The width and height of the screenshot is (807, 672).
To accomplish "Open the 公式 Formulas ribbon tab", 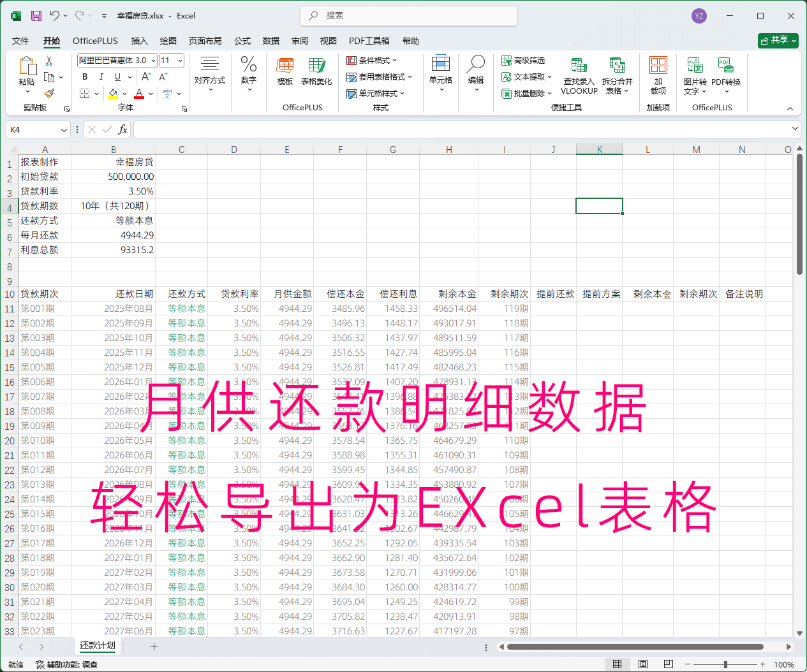I will [x=242, y=41].
